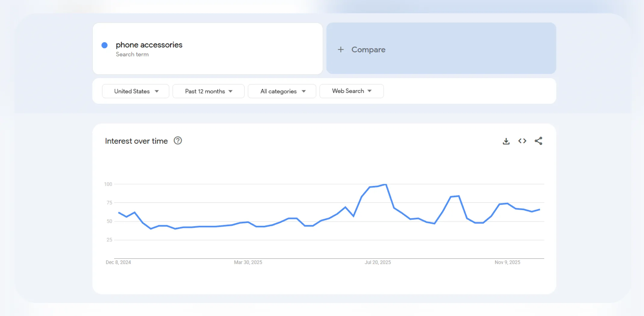Select the phone accessories search term card
The width and height of the screenshot is (644, 316).
[x=207, y=48]
